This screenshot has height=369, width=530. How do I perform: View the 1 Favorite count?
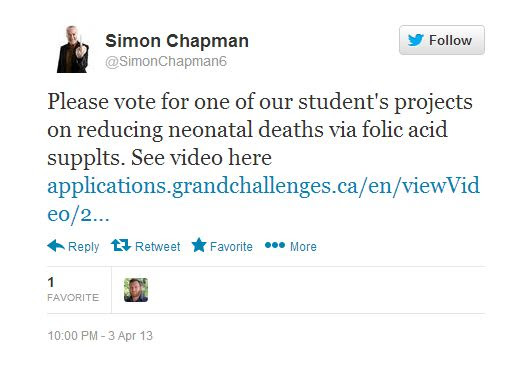pos(51,282)
